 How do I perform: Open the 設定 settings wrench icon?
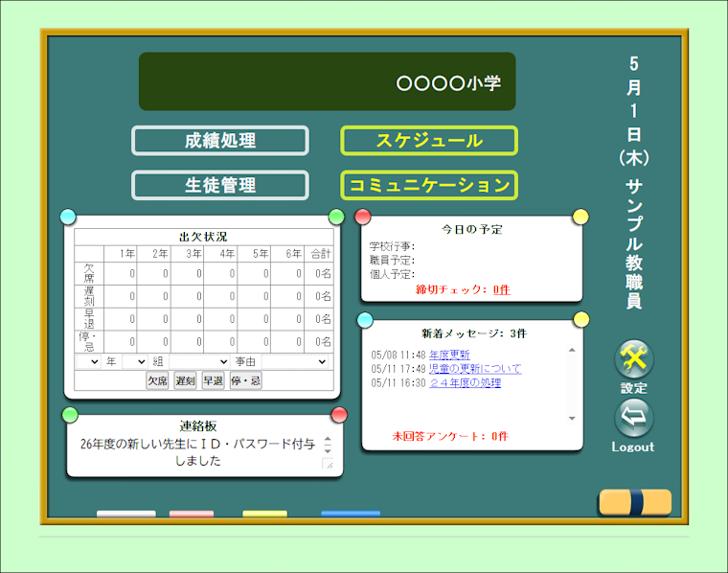coord(633,359)
